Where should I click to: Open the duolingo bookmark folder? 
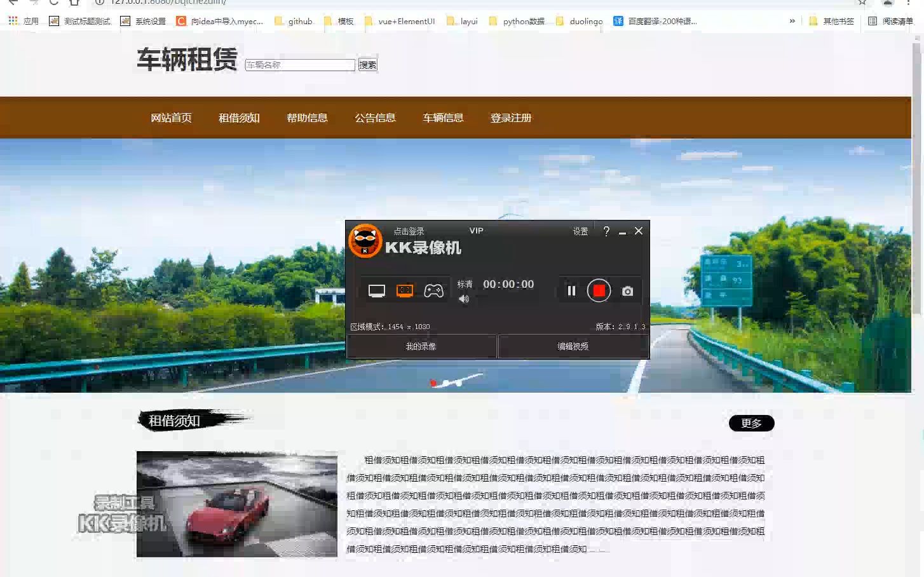point(579,21)
